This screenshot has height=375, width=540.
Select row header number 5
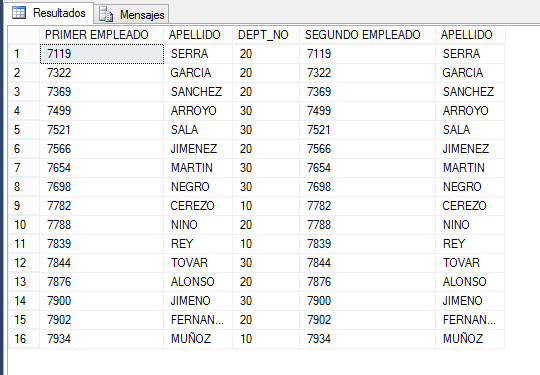pos(24,130)
